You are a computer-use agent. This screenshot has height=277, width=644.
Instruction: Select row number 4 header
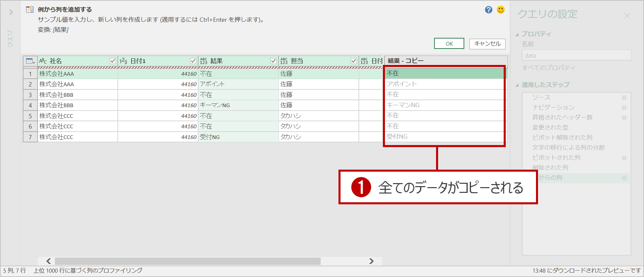click(x=30, y=105)
